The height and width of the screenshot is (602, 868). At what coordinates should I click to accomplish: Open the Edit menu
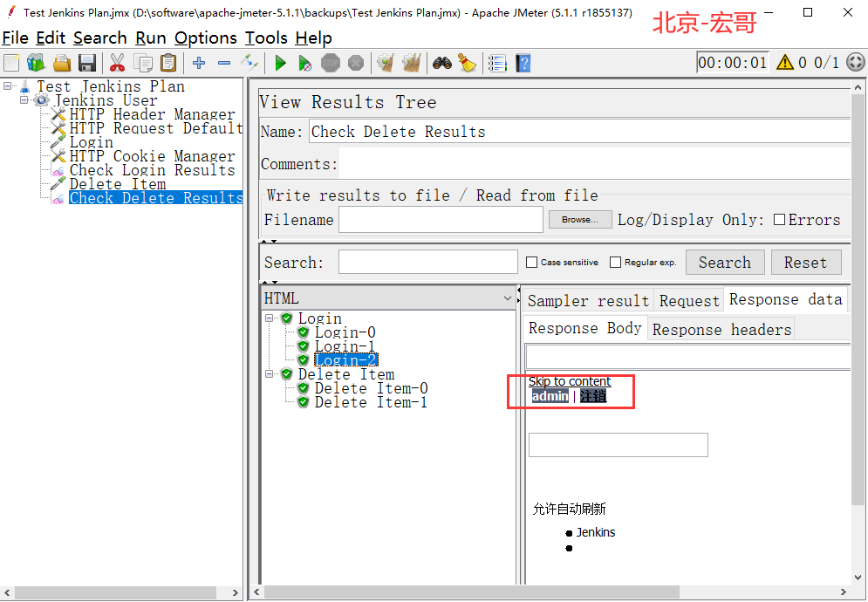coord(51,38)
